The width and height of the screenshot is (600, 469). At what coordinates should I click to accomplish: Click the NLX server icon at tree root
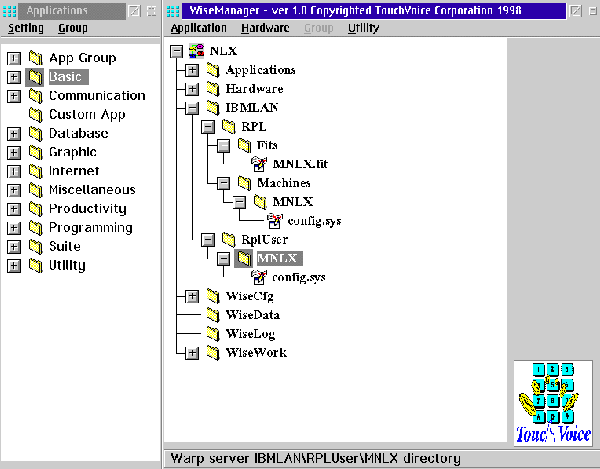click(196, 51)
